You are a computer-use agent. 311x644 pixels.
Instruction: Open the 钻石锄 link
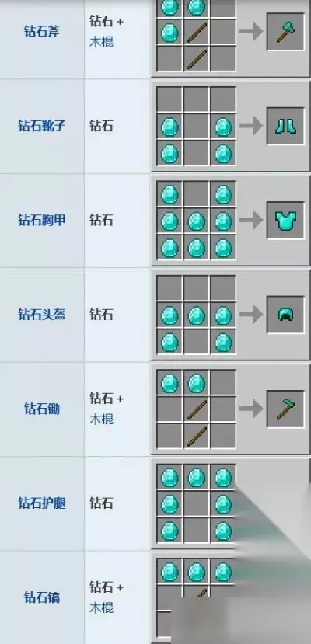coord(41,409)
